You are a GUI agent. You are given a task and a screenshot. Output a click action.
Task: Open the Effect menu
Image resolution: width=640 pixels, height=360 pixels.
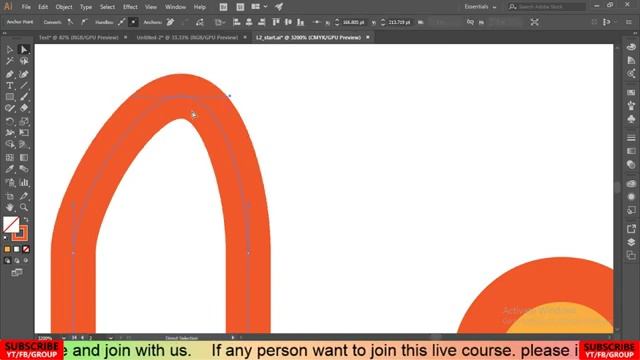click(x=130, y=7)
